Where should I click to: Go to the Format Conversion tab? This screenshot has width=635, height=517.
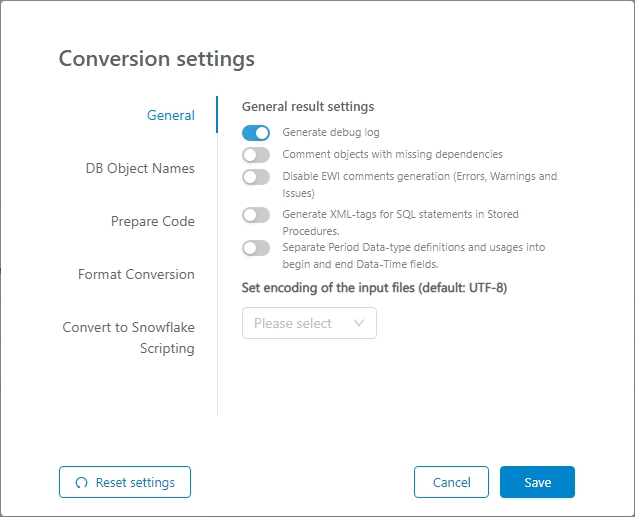136,274
